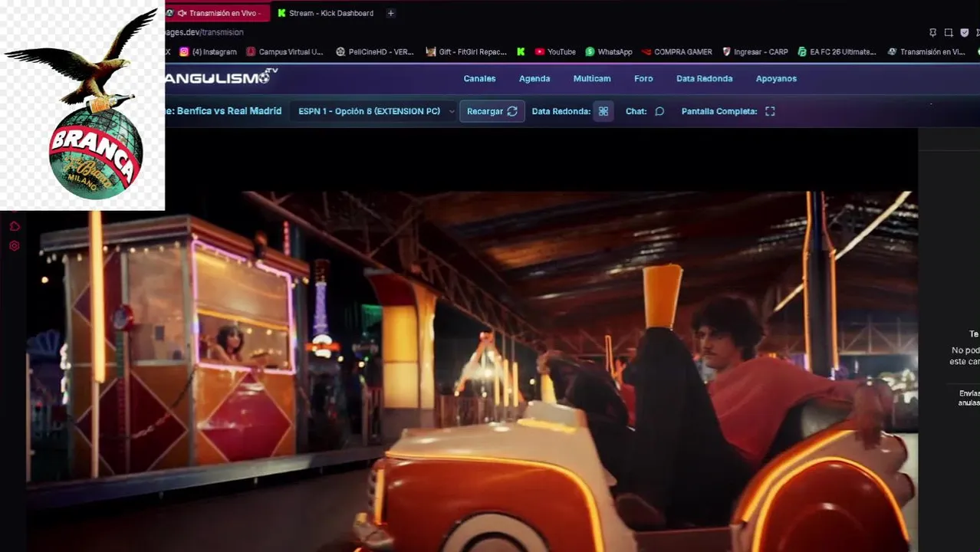Switch to Stream - Kick Dashboard tab

pyautogui.click(x=325, y=13)
